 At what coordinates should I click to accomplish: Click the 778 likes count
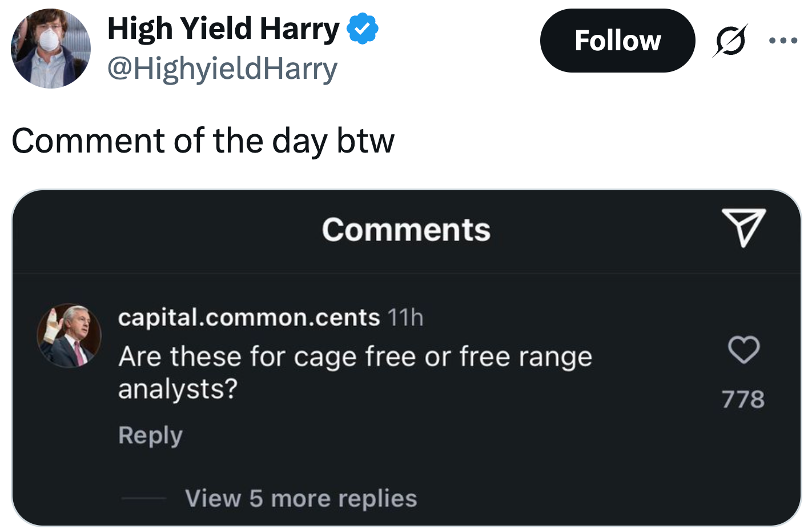pyautogui.click(x=743, y=399)
